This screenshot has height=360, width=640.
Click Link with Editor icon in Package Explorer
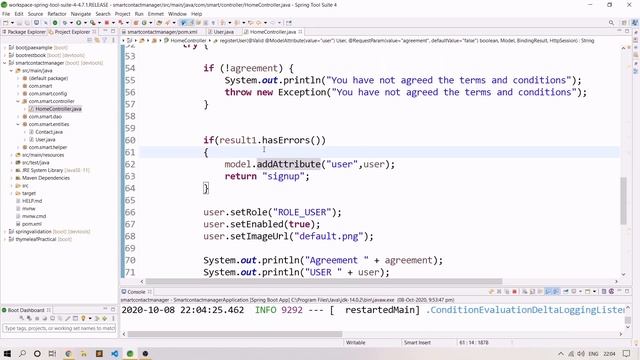click(x=97, y=40)
